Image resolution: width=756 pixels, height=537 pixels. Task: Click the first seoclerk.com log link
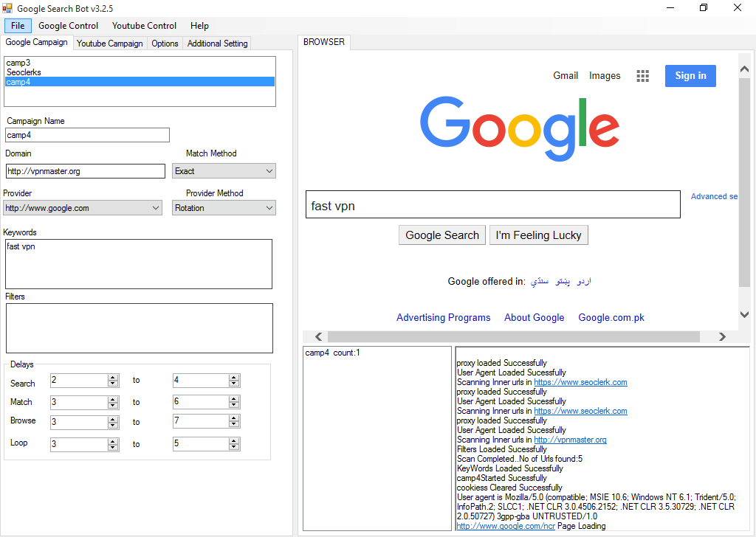[x=580, y=382]
